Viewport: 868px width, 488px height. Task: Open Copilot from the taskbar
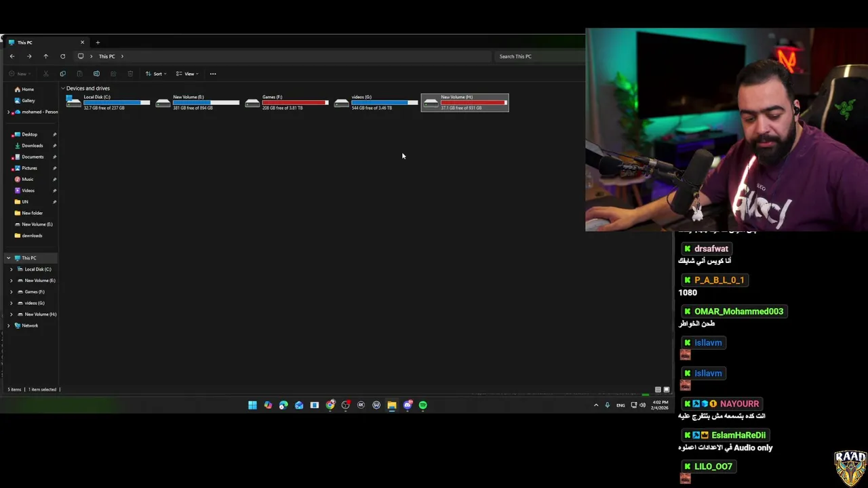point(268,405)
